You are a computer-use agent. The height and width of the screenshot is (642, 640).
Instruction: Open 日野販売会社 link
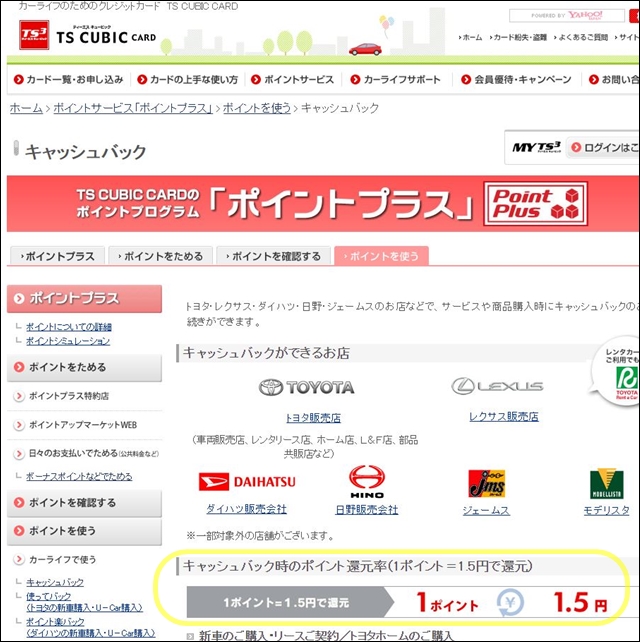[x=366, y=509]
